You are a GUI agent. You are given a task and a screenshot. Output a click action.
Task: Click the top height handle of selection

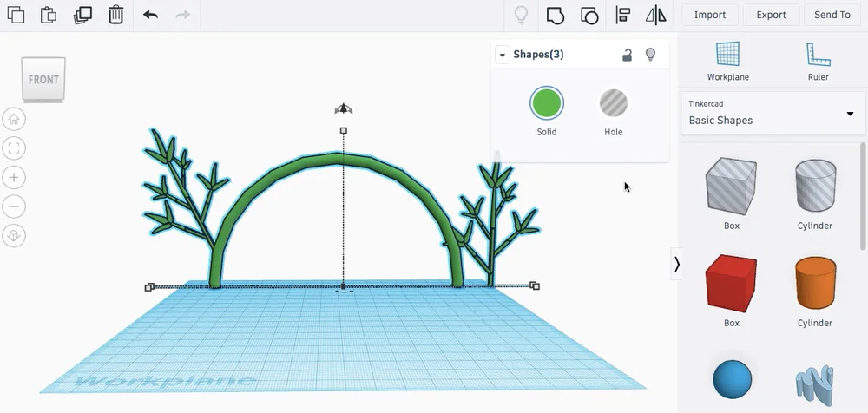[343, 131]
